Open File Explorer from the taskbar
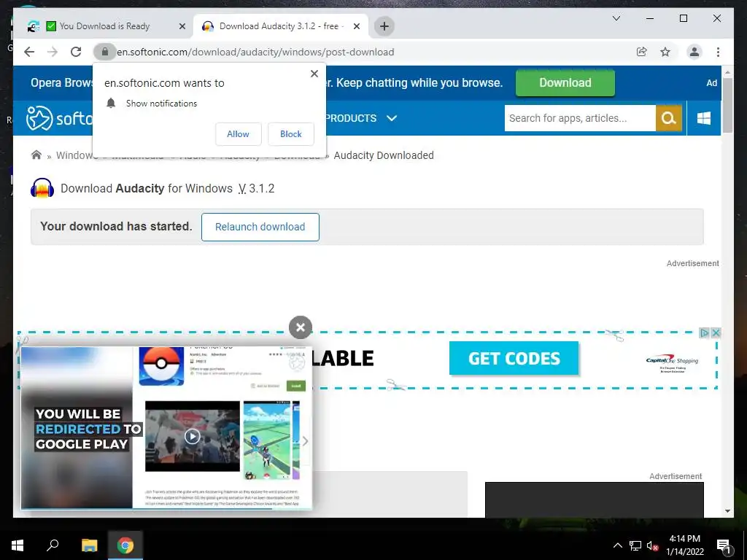The height and width of the screenshot is (560, 747). (x=89, y=545)
